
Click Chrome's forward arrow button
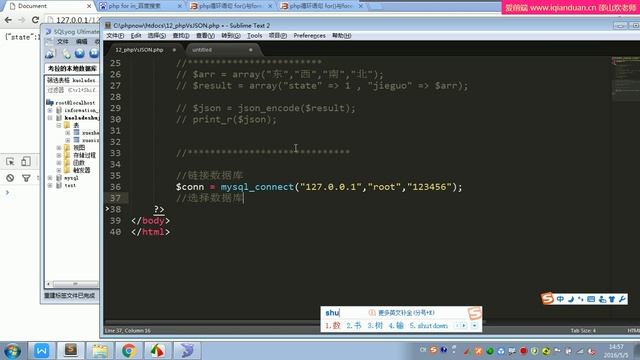tap(21, 20)
